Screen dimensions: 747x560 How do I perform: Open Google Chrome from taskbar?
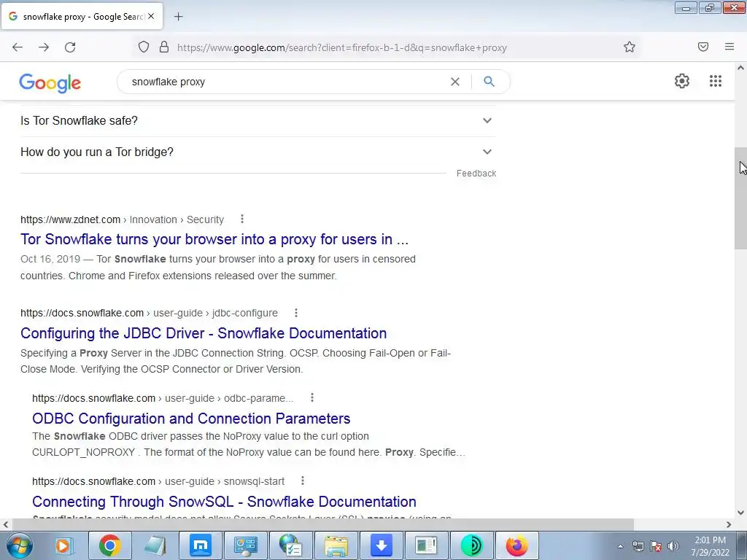tap(109, 545)
